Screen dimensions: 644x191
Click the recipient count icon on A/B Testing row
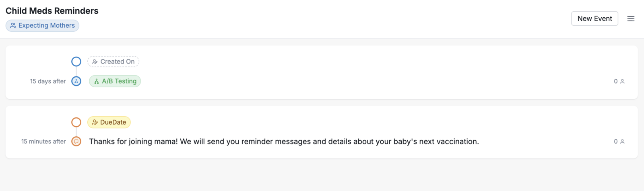622,81
